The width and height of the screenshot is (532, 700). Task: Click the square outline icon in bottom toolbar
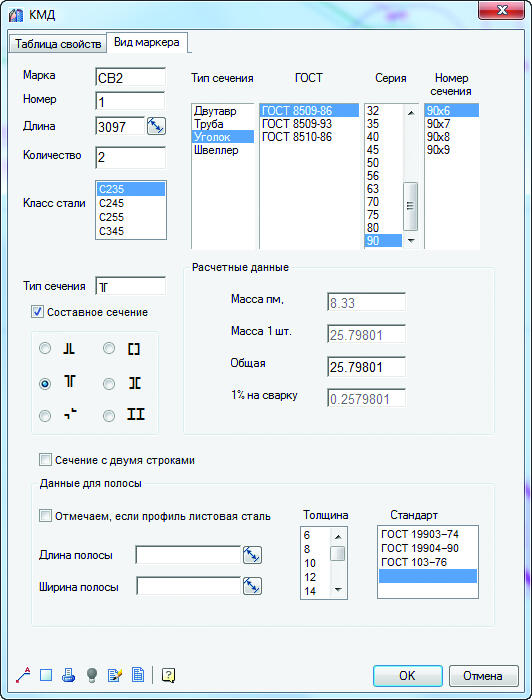tap(46, 675)
